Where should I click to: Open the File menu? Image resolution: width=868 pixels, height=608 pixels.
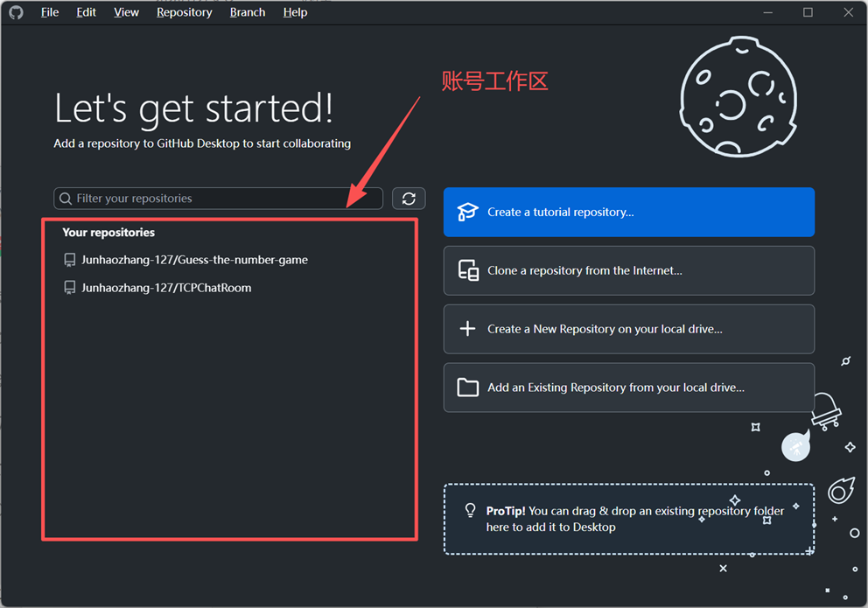[50, 12]
